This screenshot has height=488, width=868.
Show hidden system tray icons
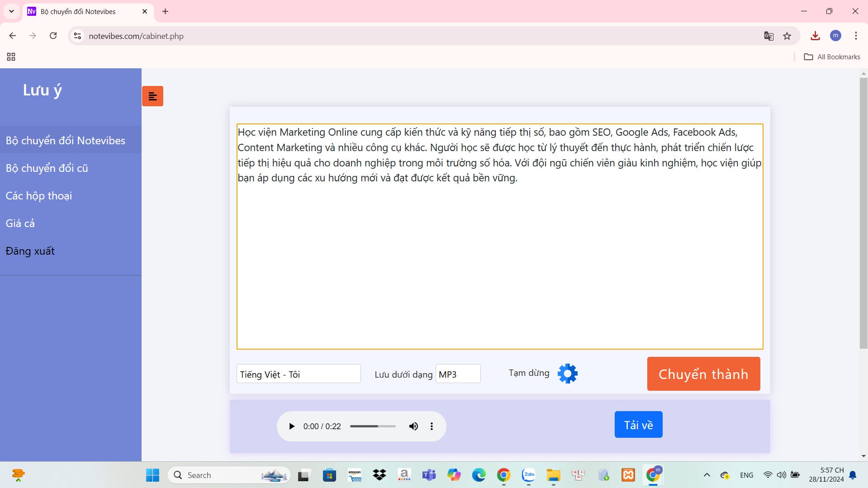coord(707,475)
